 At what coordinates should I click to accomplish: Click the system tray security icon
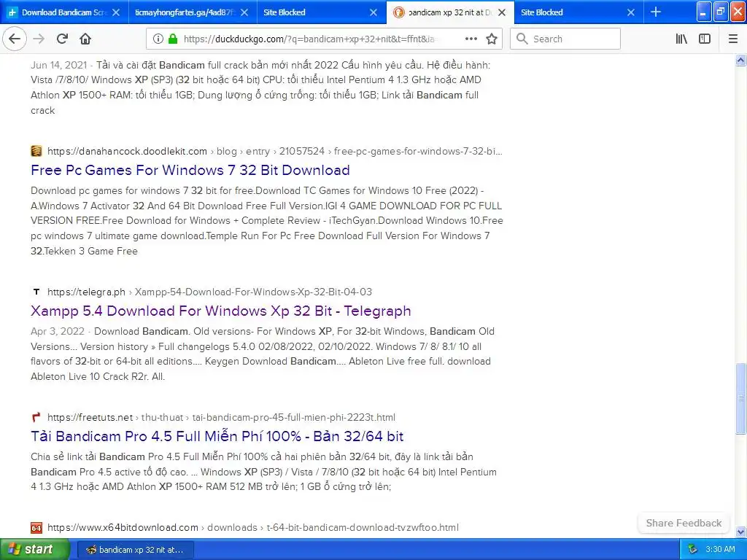[693, 549]
